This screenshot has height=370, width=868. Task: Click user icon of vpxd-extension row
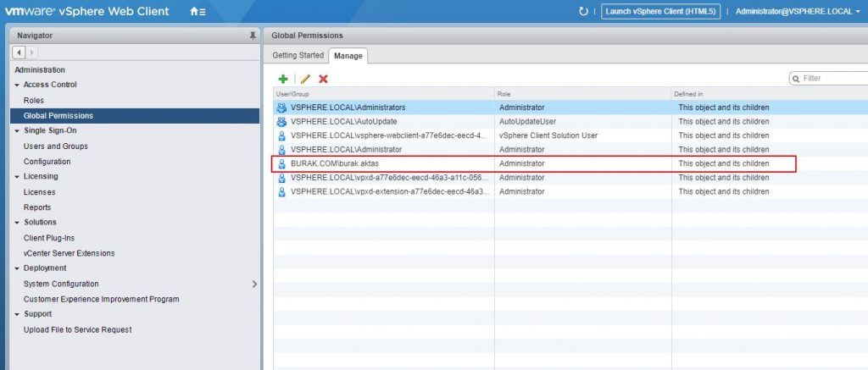pos(281,192)
